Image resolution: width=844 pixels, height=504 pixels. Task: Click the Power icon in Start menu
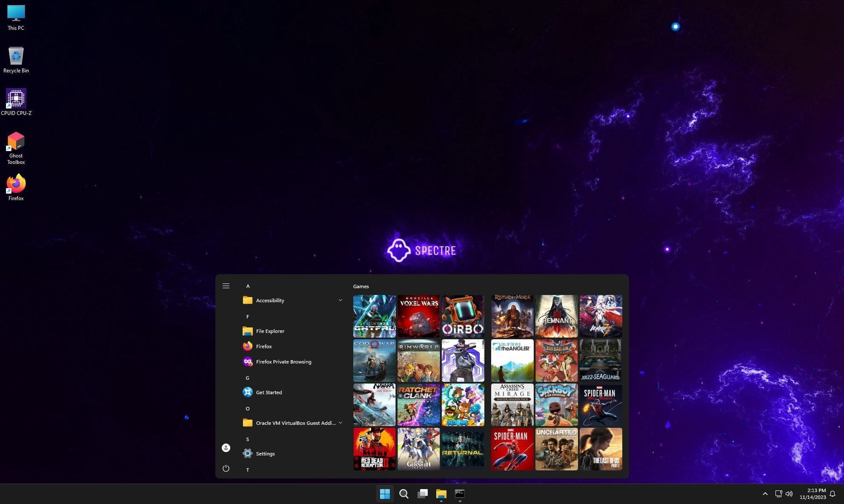point(226,468)
